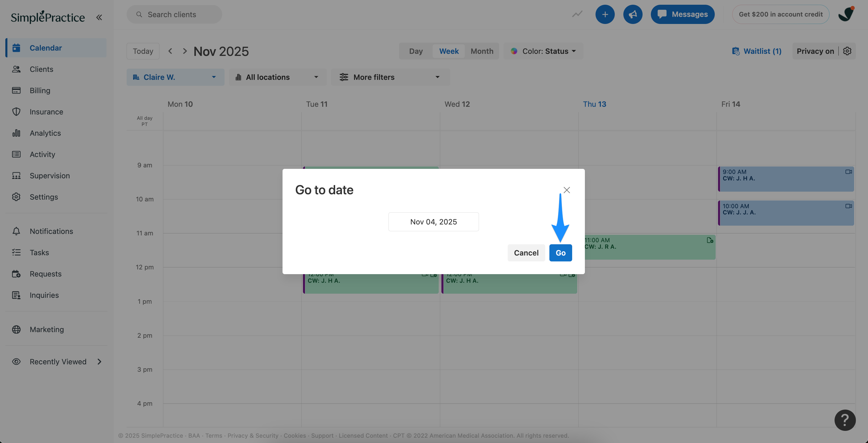The image size is (868, 443).
Task: Click video icon on Friday 9:00 AM appointment
Action: coord(848,172)
